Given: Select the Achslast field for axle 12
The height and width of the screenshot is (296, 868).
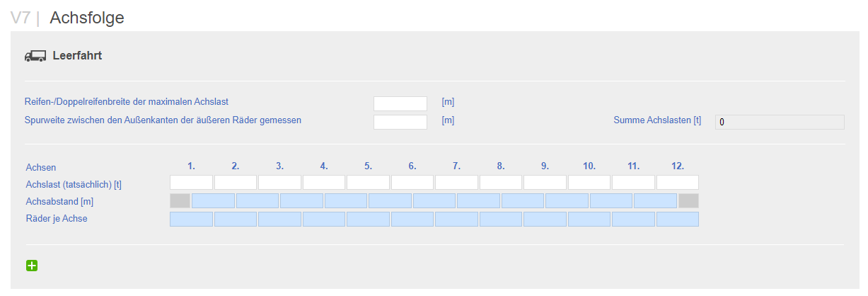Looking at the screenshot, I should (678, 183).
